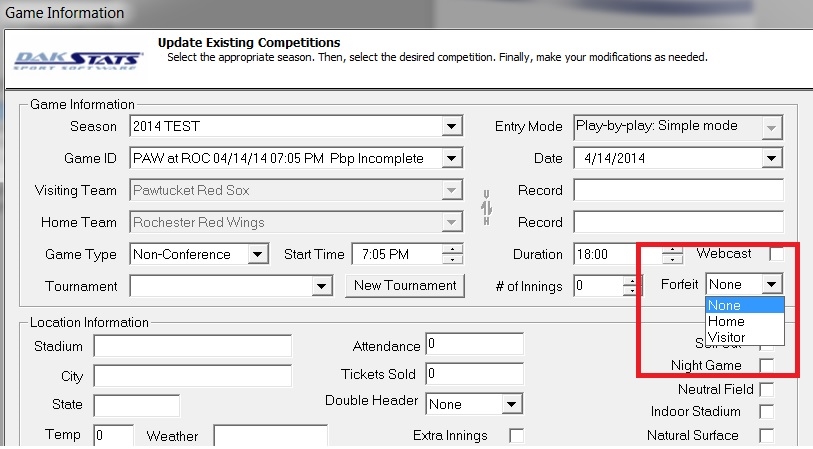This screenshot has width=813, height=449.
Task: Click the Stadium text field
Action: point(192,346)
